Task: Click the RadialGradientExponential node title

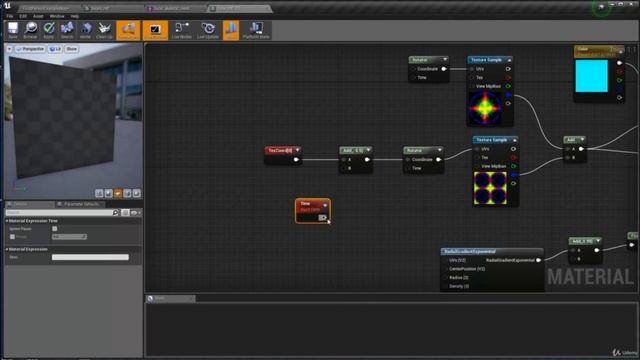Action: [470, 251]
